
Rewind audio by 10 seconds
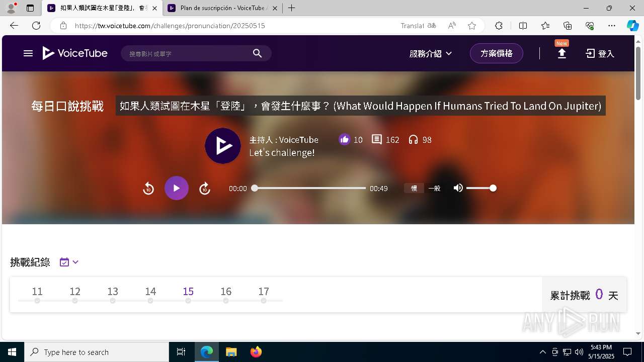tap(148, 189)
